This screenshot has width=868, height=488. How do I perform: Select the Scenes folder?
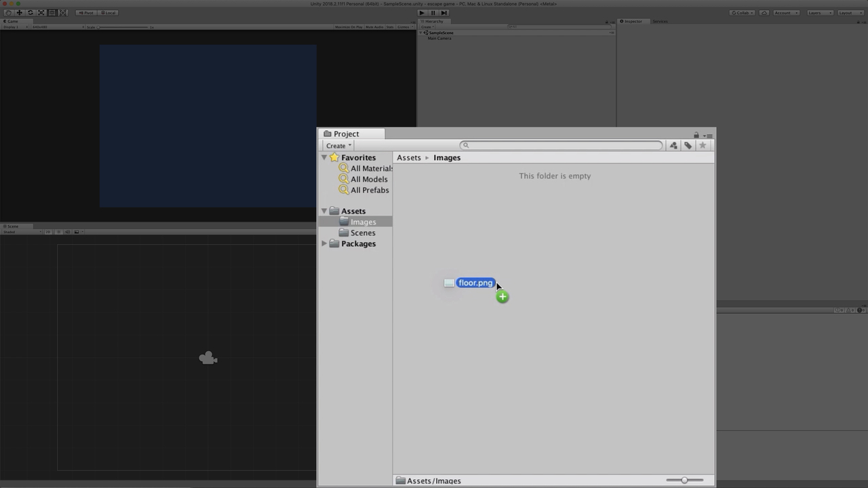tap(363, 233)
